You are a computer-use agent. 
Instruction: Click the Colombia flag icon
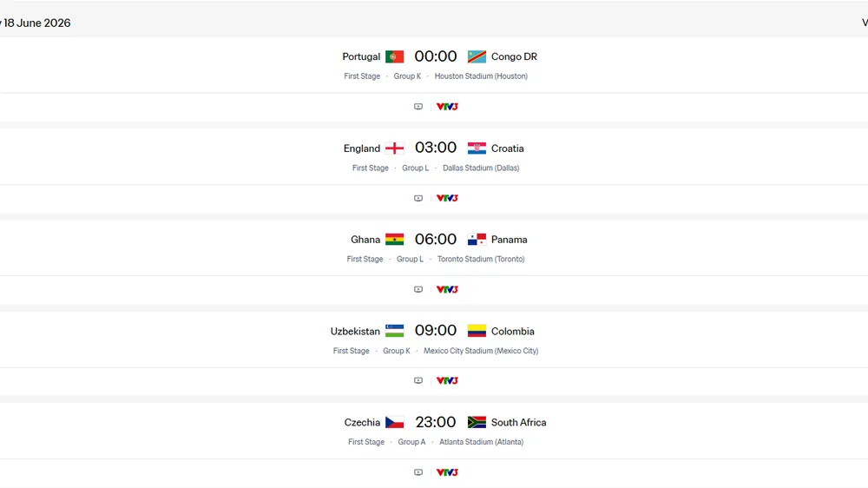click(477, 331)
